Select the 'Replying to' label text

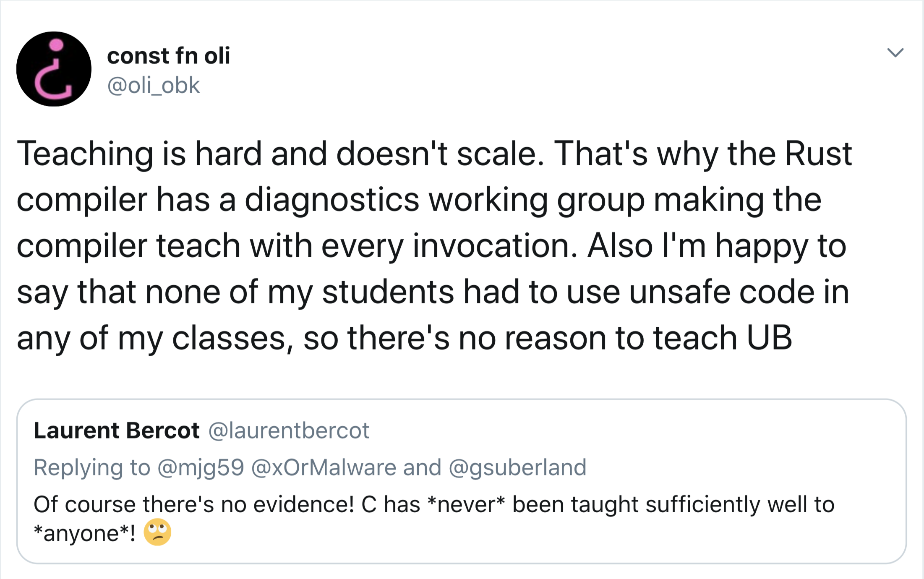click(x=92, y=467)
